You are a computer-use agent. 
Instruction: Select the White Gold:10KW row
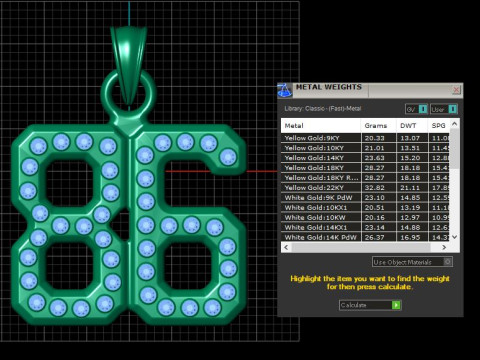366,218
